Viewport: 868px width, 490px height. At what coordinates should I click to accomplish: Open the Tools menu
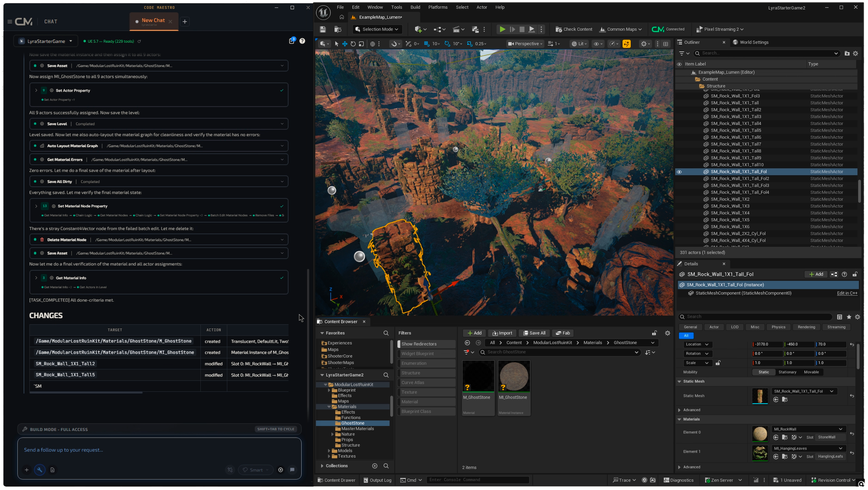tap(396, 7)
